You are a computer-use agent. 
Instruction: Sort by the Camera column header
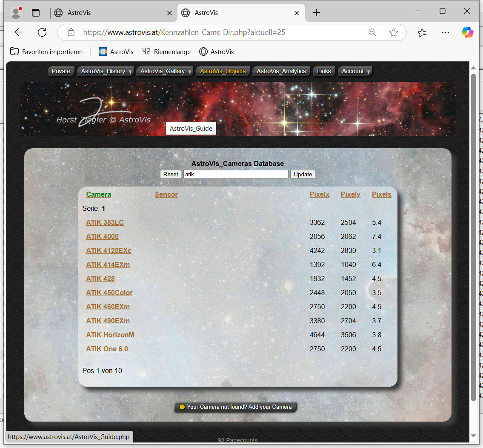[99, 194]
